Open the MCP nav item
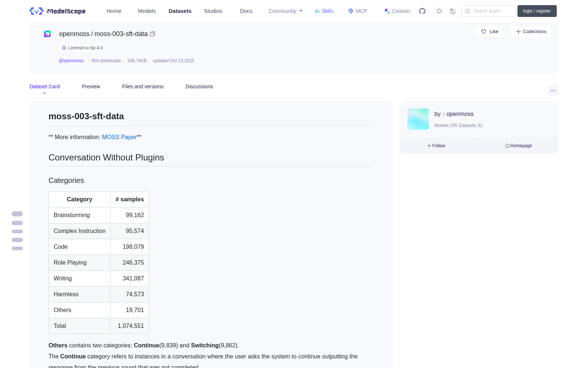The width and height of the screenshot is (588, 368). (358, 11)
